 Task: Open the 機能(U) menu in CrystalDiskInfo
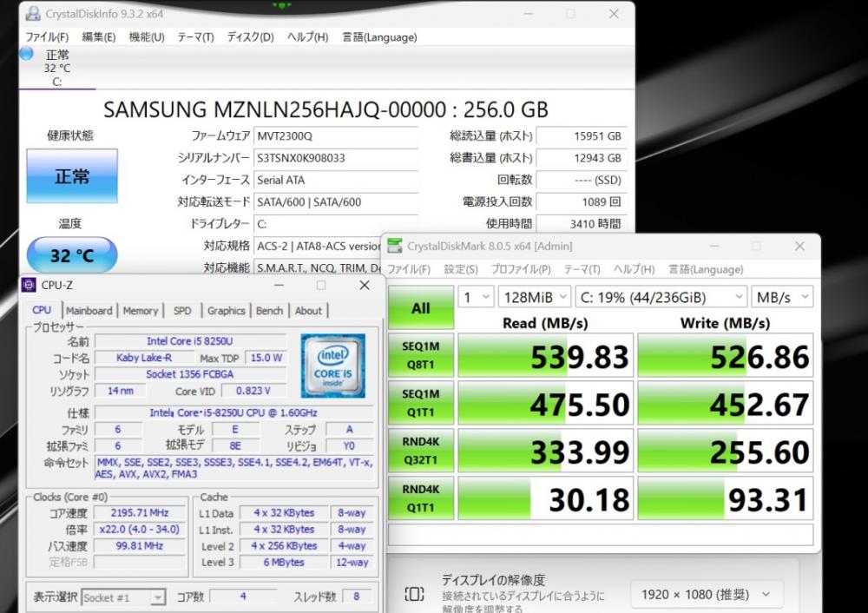(x=147, y=37)
